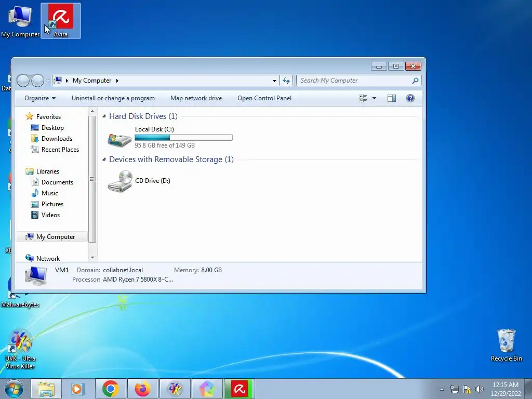Select My Computer in navigation pane
This screenshot has height=399, width=532.
[x=52, y=237]
